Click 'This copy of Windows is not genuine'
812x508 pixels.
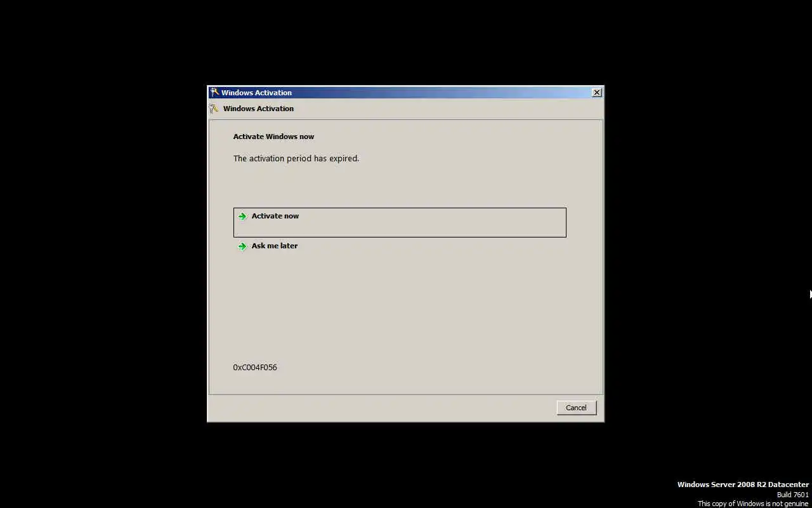(753, 504)
